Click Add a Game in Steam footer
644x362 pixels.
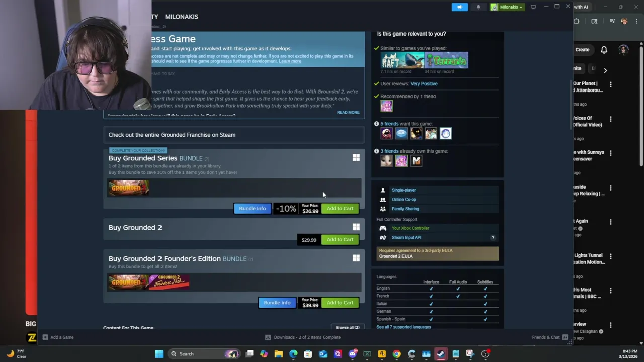pos(58,337)
